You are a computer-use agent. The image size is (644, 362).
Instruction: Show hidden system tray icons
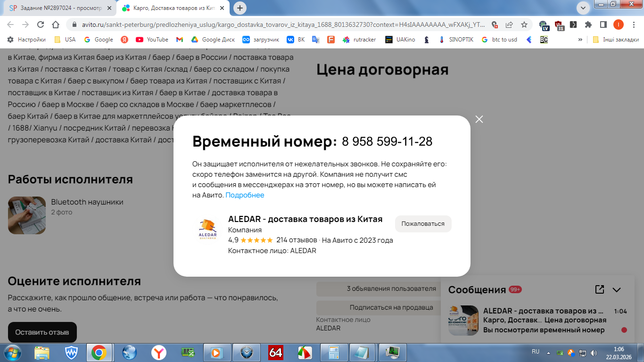coord(548,352)
